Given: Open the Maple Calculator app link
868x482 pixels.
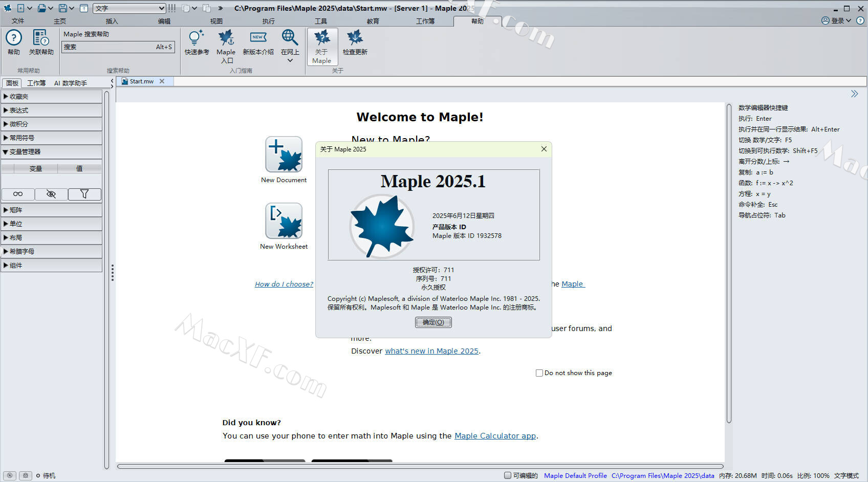Looking at the screenshot, I should pos(495,436).
